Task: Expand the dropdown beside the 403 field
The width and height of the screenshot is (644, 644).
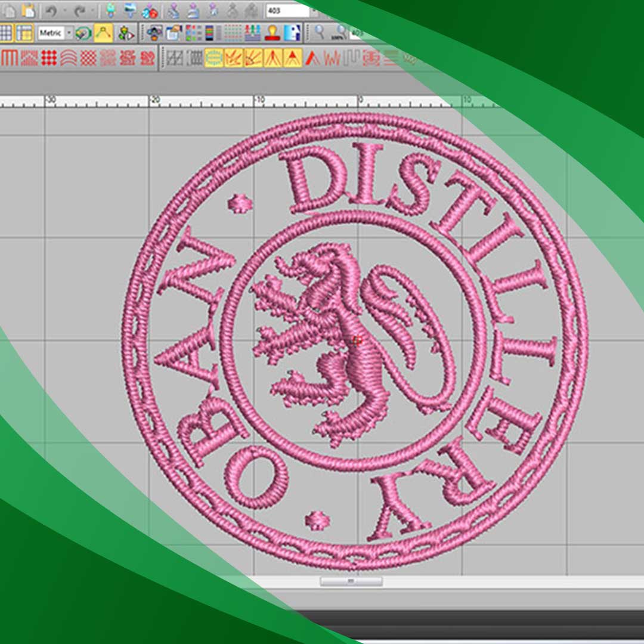Action: pyautogui.click(x=314, y=11)
